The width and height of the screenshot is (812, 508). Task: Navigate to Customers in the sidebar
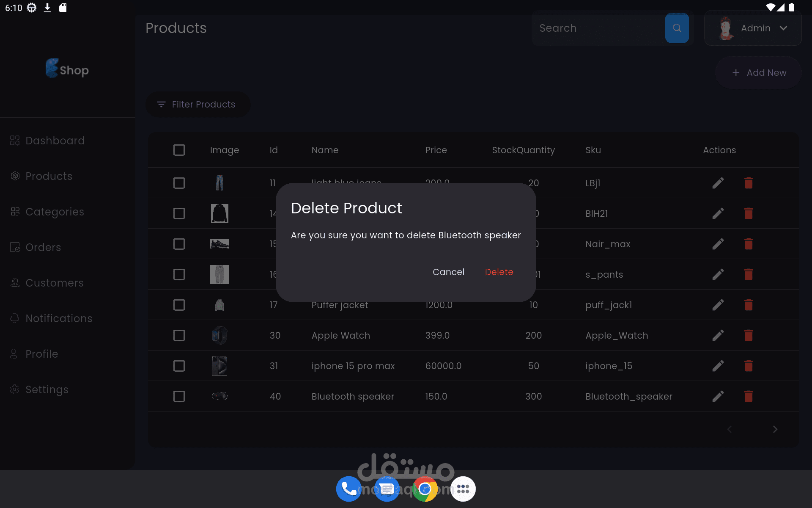(x=54, y=283)
